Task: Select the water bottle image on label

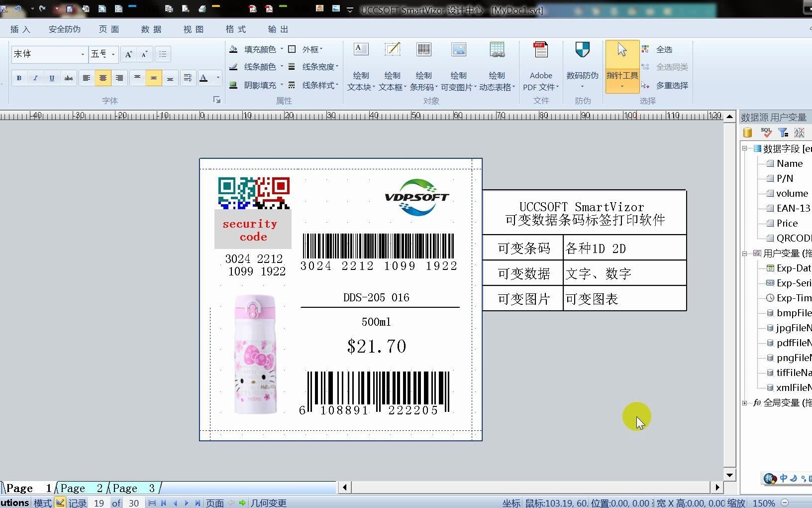Action: coord(255,354)
